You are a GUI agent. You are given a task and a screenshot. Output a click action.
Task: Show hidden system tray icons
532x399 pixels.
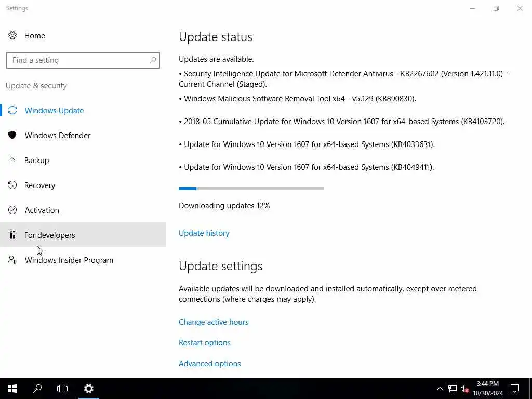(440, 389)
